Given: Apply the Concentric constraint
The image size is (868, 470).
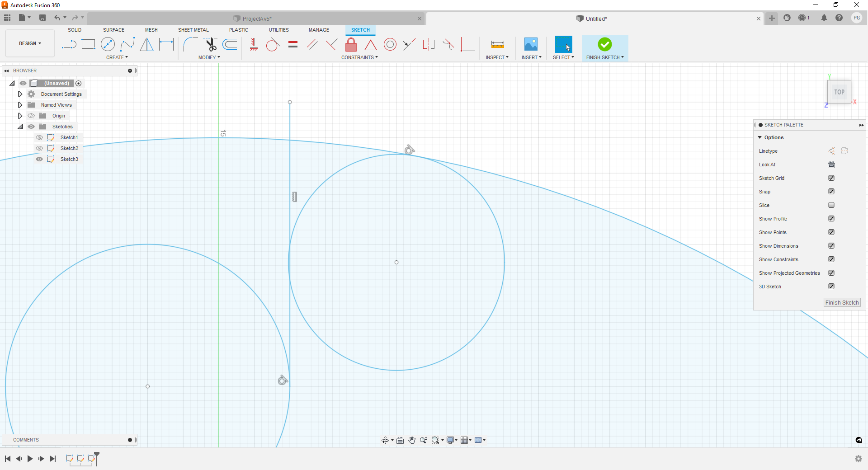Looking at the screenshot, I should tap(390, 44).
